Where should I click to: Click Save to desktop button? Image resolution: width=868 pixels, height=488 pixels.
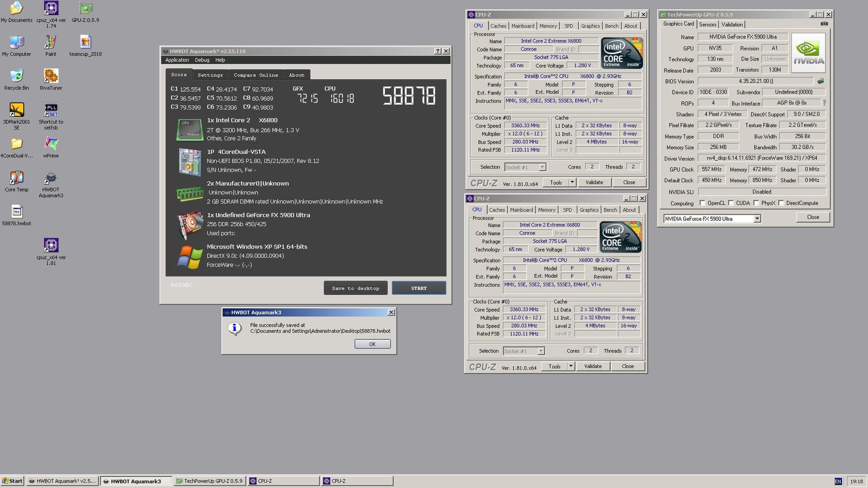coord(355,288)
